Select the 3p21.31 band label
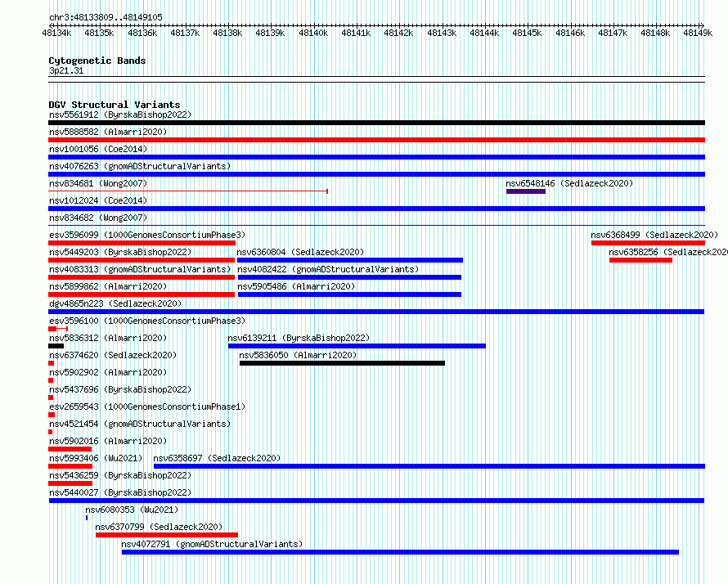 [x=66, y=70]
